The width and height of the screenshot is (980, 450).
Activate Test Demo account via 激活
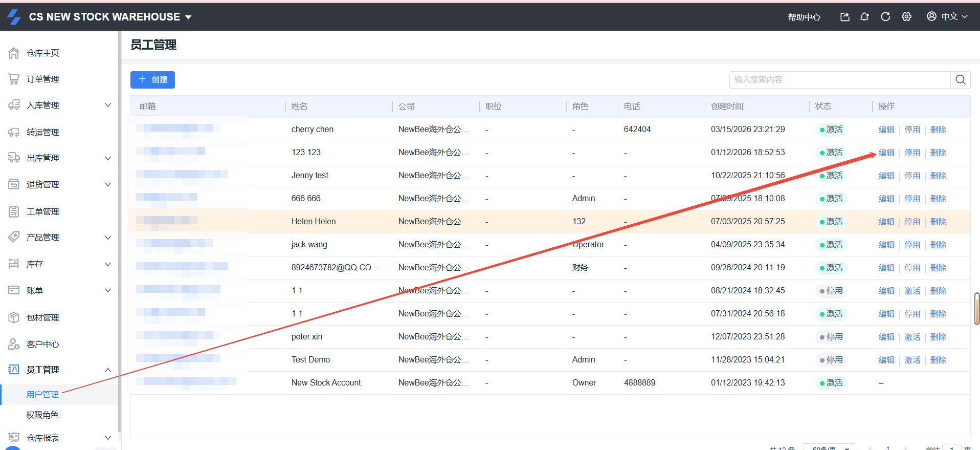tap(912, 360)
